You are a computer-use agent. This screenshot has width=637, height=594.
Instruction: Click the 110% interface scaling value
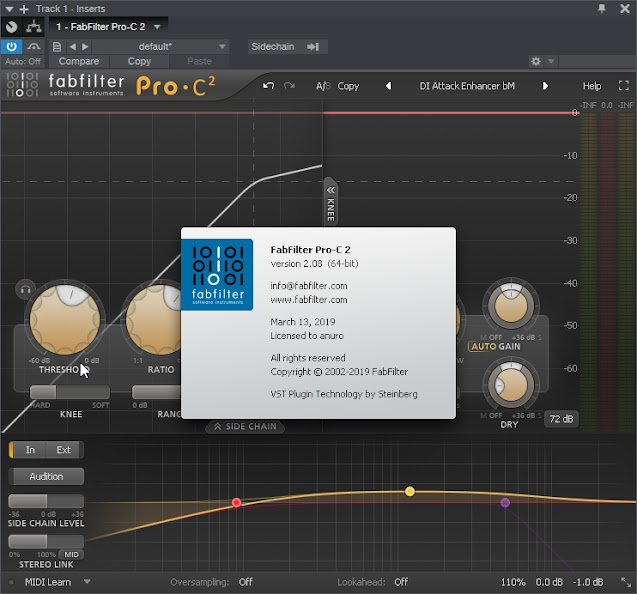pos(513,582)
